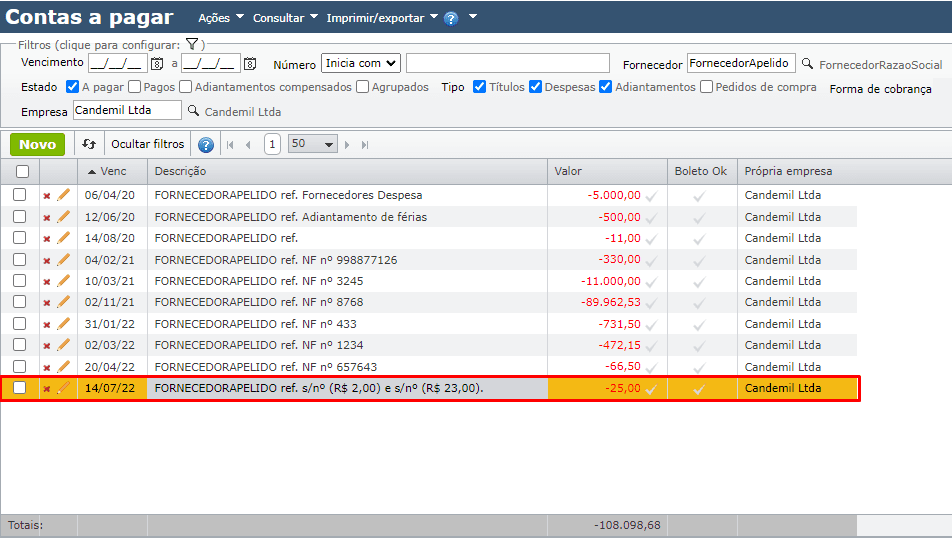
Task: Click the Número text field
Action: 508,63
